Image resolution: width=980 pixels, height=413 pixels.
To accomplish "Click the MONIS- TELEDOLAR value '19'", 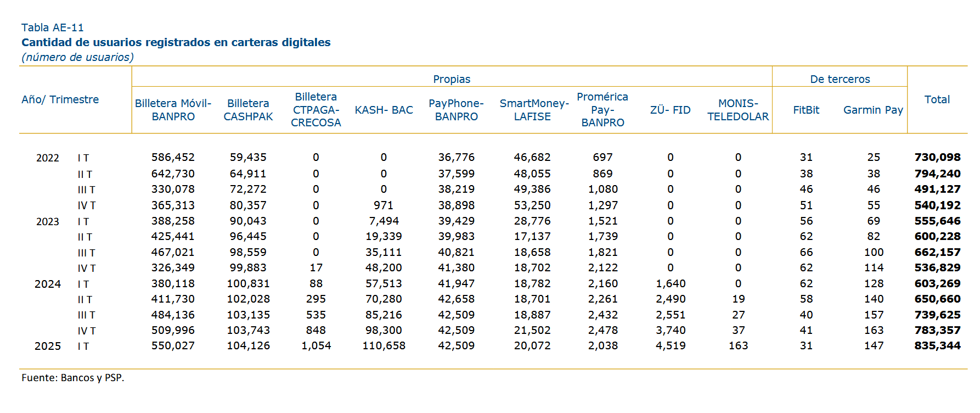I will tap(739, 299).
